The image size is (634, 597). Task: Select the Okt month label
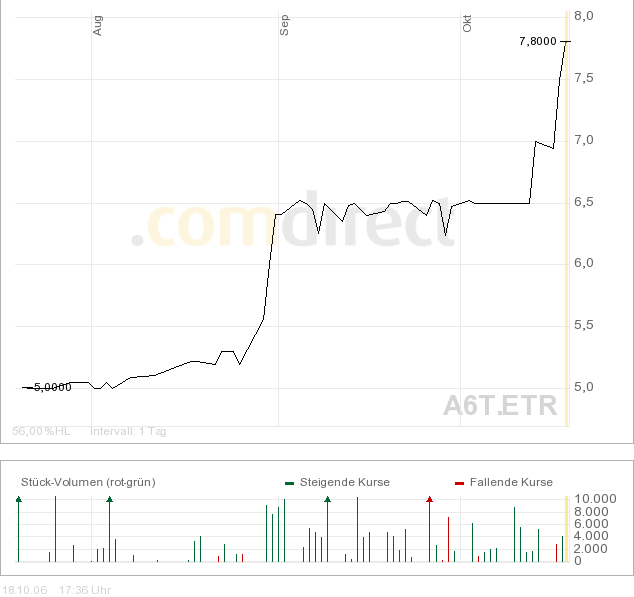point(467,24)
